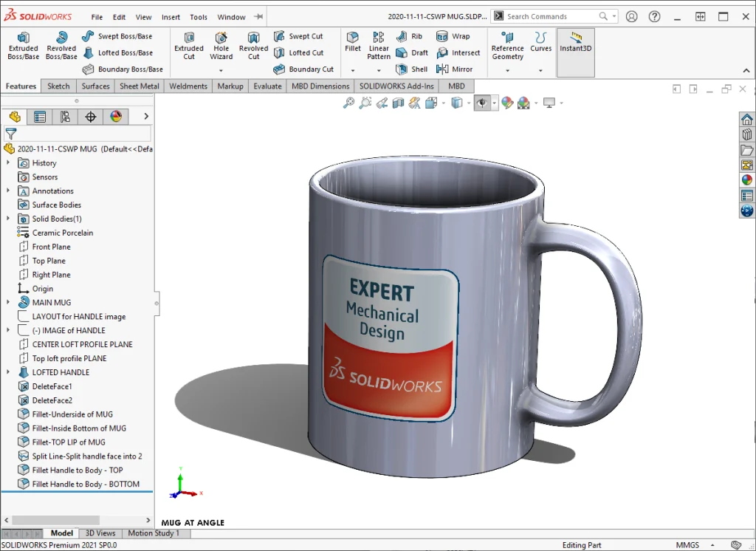
Task: Click the Zoom to Fit icon
Action: pyautogui.click(x=348, y=103)
